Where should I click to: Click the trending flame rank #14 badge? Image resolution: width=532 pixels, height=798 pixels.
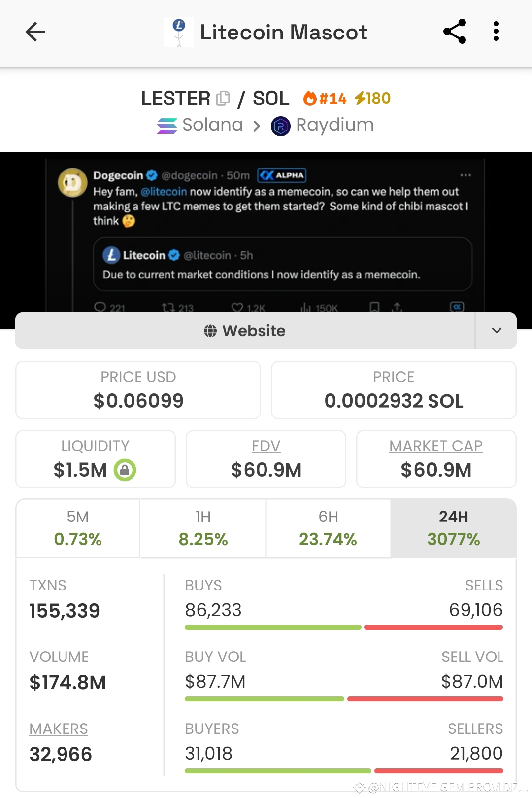(326, 98)
